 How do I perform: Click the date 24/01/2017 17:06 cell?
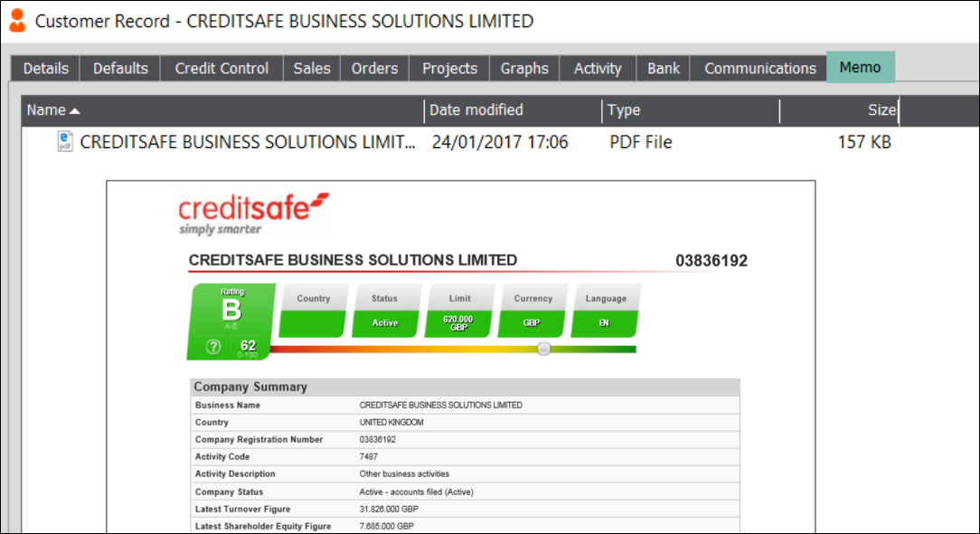[500, 143]
